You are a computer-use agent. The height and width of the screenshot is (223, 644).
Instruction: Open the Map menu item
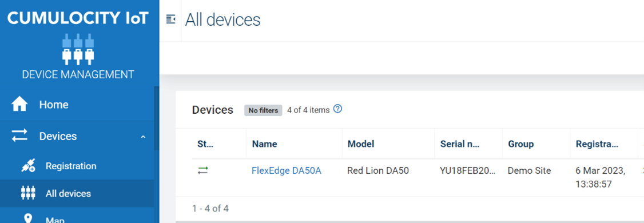77,216
